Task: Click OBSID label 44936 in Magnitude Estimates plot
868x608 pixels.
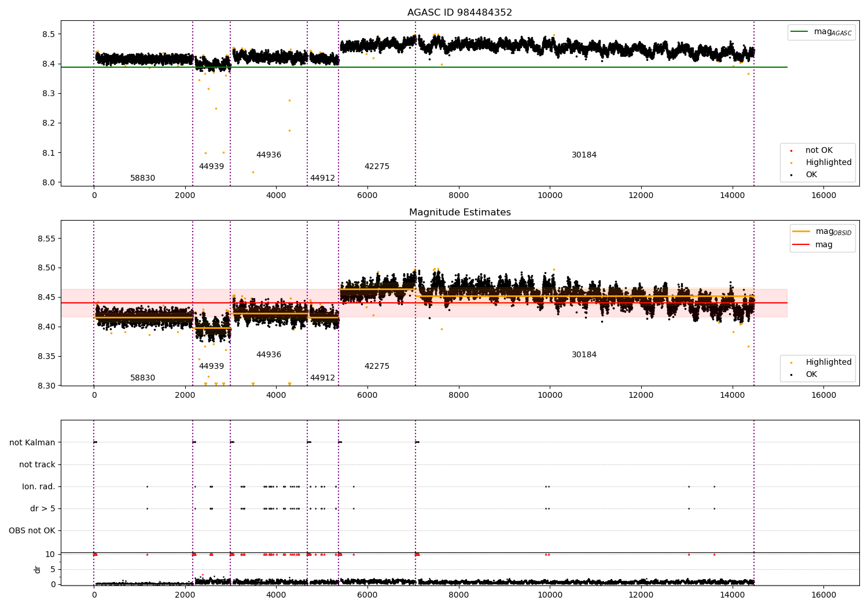Action: coord(269,355)
